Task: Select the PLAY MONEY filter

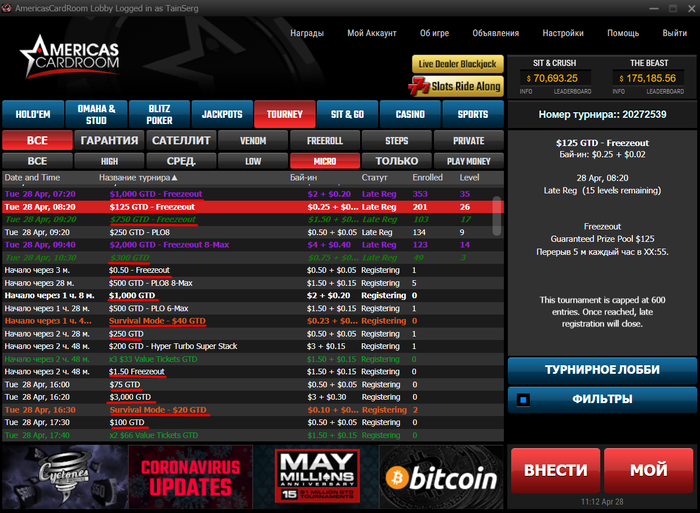Action: [469, 161]
